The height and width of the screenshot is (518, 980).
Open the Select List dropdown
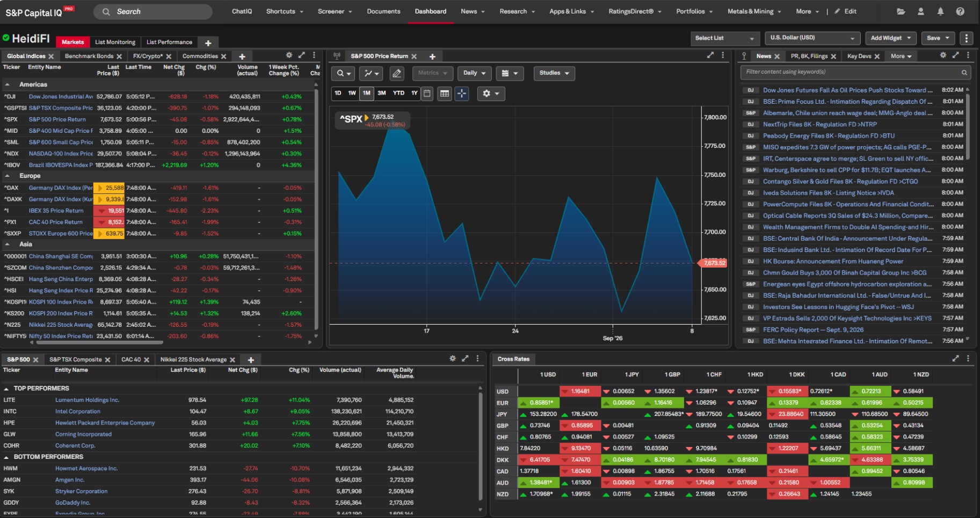[724, 38]
